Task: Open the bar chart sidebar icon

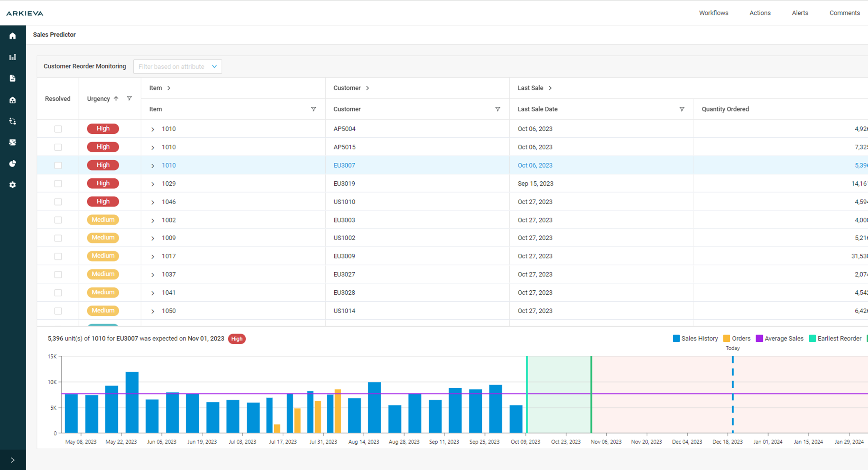Action: pos(13,57)
